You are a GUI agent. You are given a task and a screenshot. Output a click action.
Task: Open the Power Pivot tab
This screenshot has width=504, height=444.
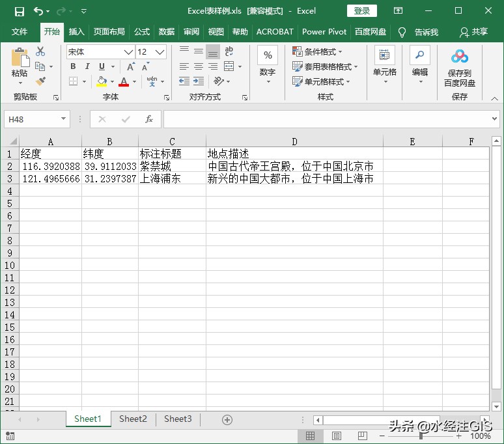coord(324,32)
